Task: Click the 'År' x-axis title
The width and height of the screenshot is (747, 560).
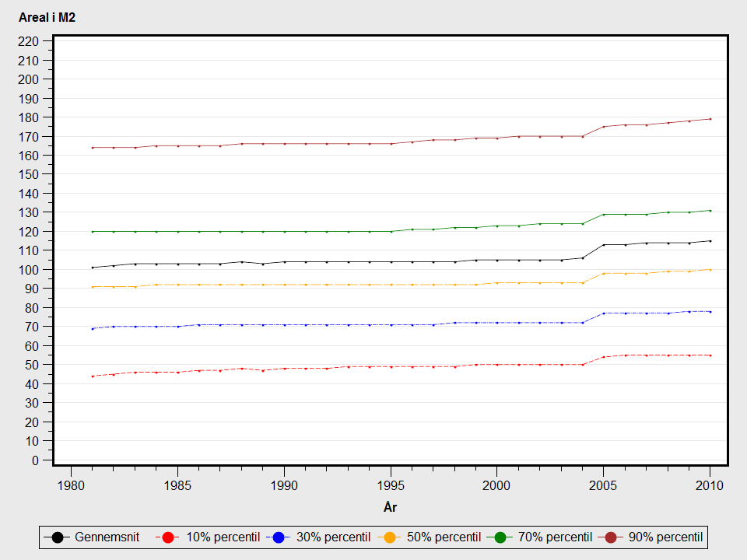Action: point(390,507)
